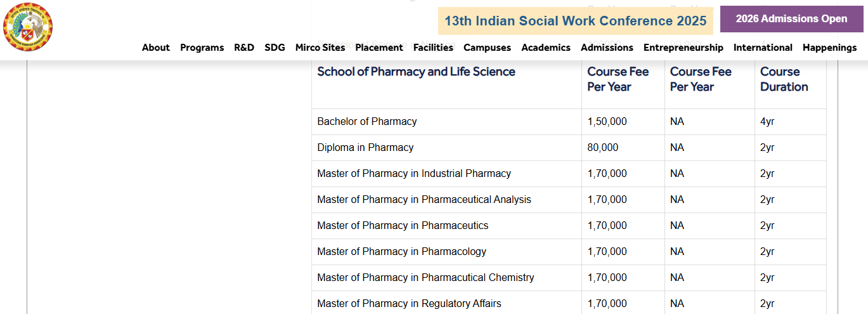Select the Diploma in Pharmacy course row

tap(365, 148)
